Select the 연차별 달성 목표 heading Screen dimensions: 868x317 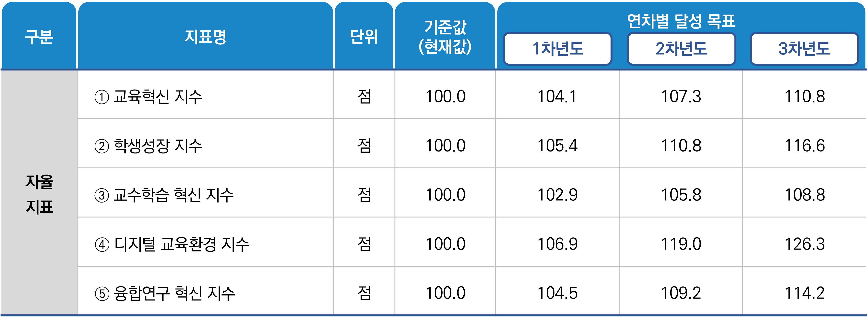[681, 21]
